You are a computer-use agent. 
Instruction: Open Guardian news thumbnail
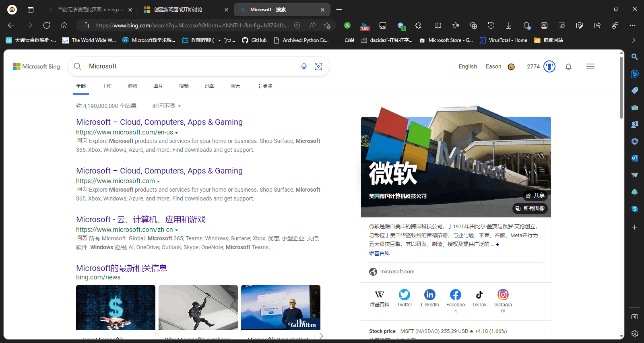281,308
